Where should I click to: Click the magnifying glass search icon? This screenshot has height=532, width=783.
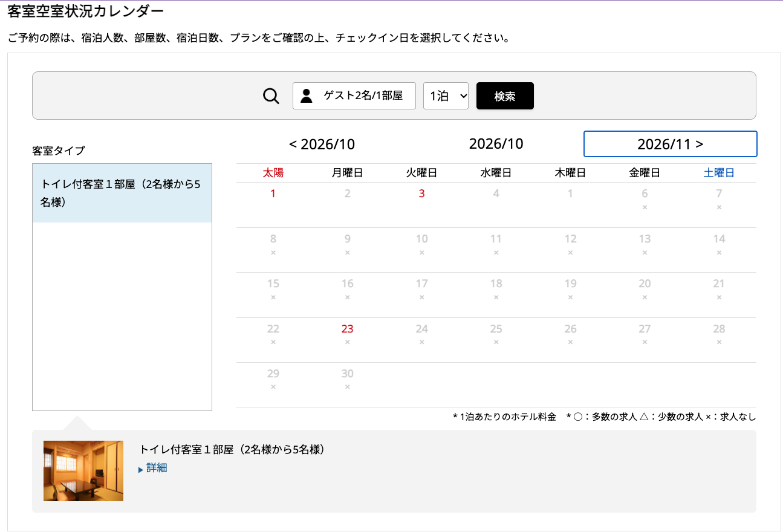point(271,96)
